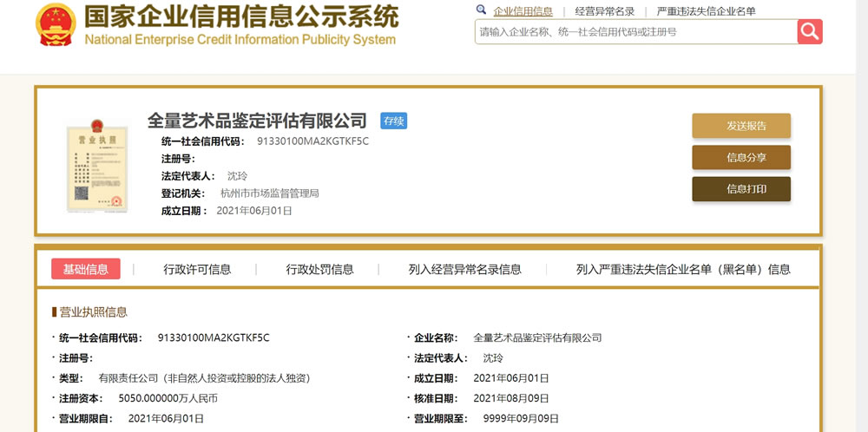868x432 pixels.
Task: Click the English subtitle National Enterprise Credit Information Publicity System
Action: 240,39
